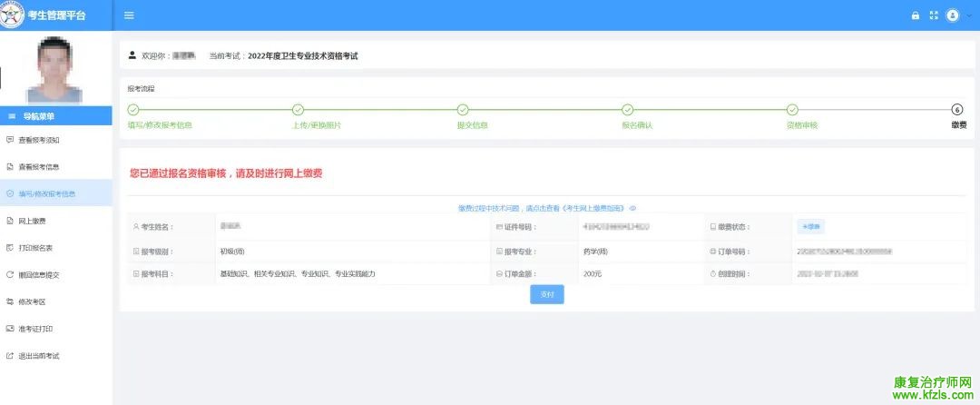Screen dimensions: 980x405
Task: Click the eye icon beside payment guide link
Action: (632, 208)
